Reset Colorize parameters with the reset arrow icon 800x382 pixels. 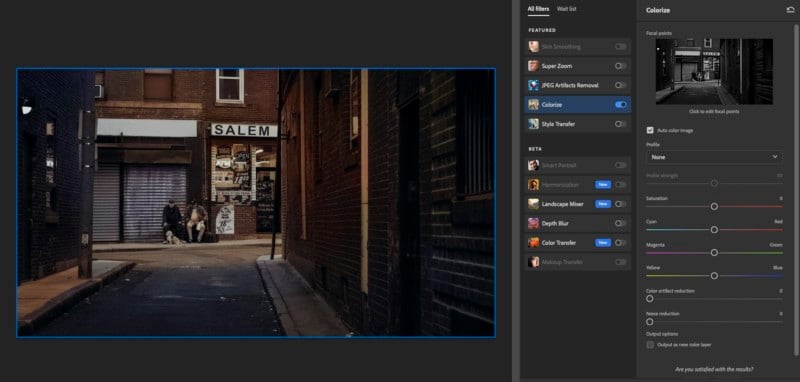coord(790,10)
